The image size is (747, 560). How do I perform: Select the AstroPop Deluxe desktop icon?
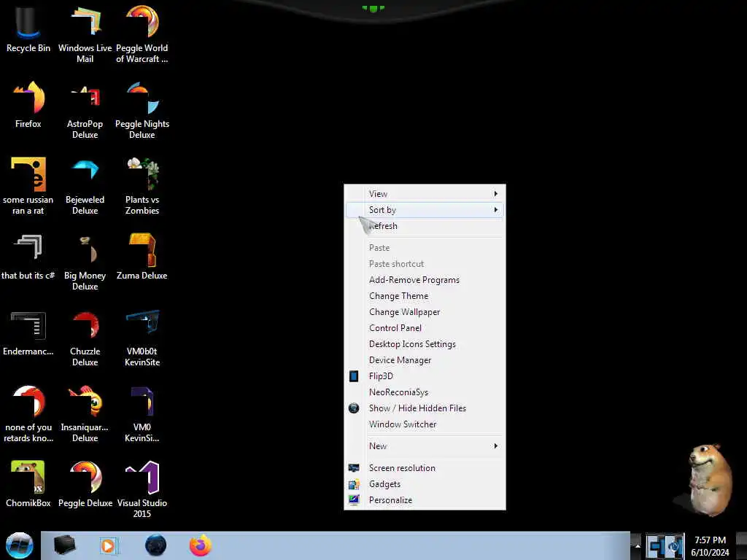tap(85, 111)
